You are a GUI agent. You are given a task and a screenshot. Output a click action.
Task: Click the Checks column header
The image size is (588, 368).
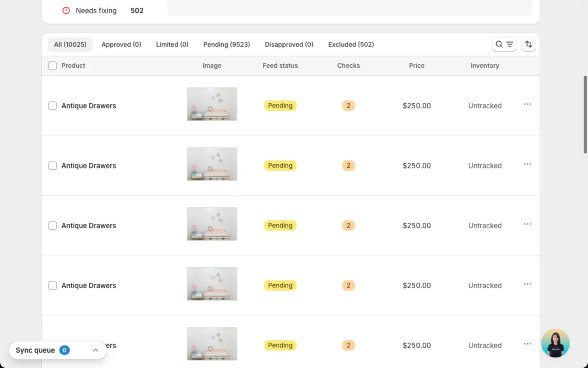coord(348,65)
